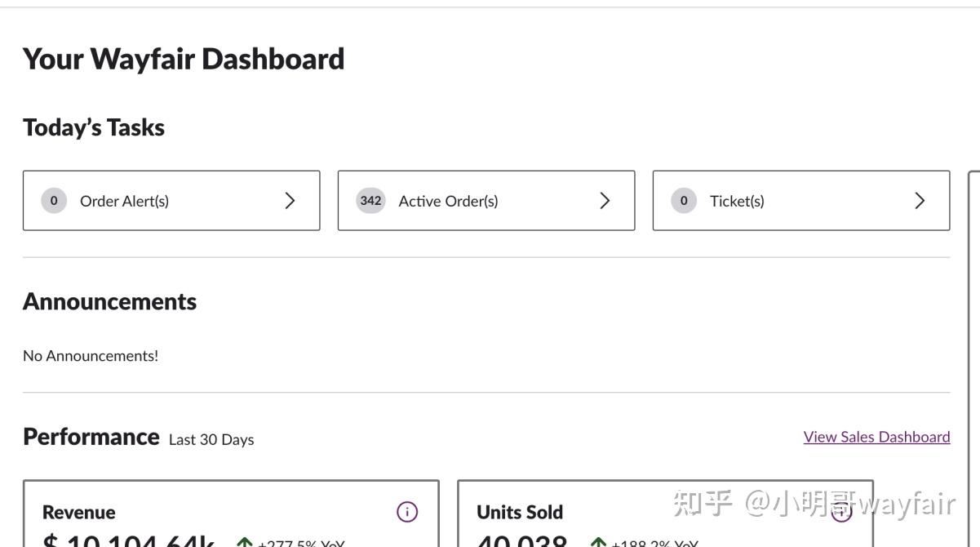Viewport: 980px width, 547px height.
Task: Open the View Sales Dashboard link
Action: coord(876,437)
